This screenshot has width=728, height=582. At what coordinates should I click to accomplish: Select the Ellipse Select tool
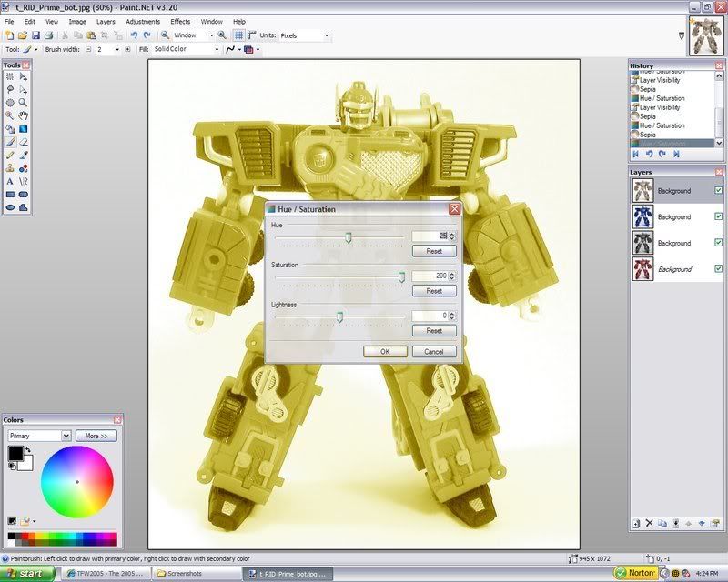click(10, 103)
